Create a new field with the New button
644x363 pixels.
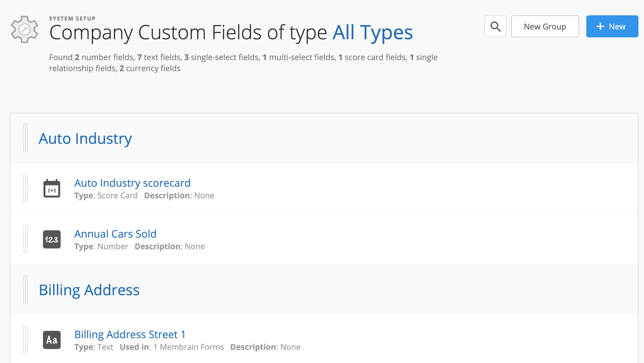(x=612, y=27)
